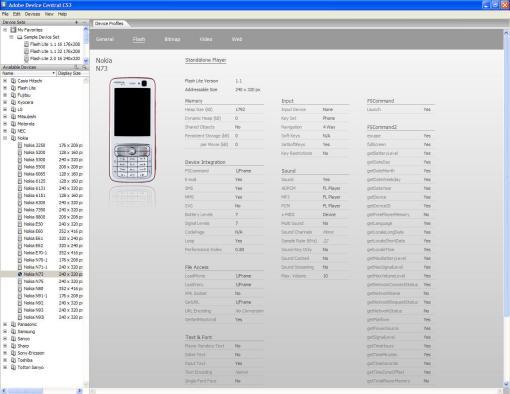The width and height of the screenshot is (510, 394).
Task: Open the View menu
Action: coord(49,14)
